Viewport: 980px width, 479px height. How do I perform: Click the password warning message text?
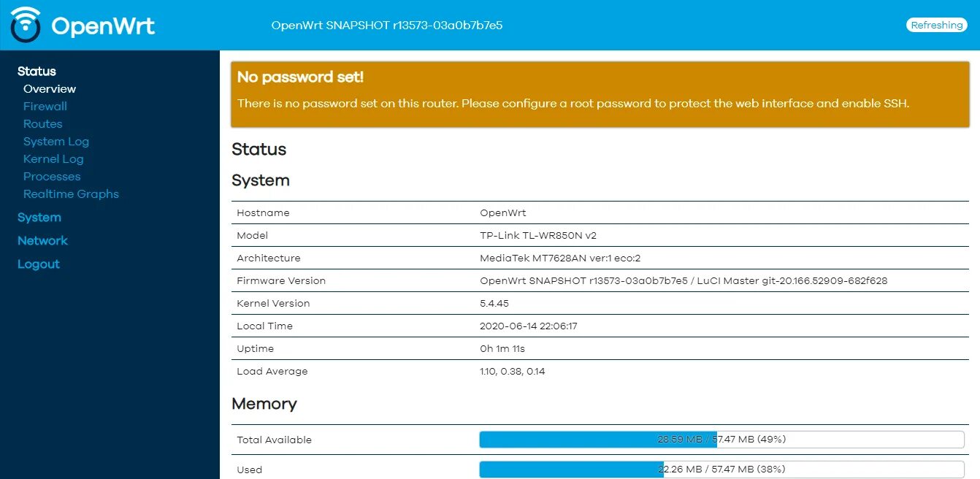point(573,103)
